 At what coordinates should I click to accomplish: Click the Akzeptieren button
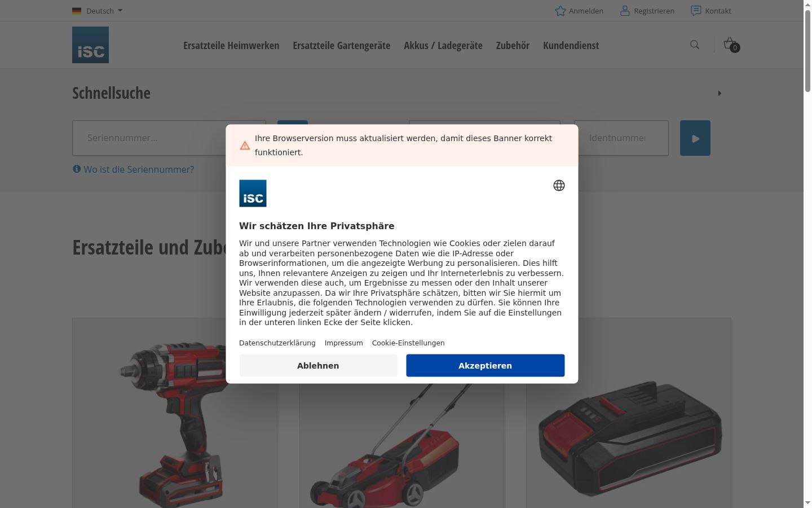pyautogui.click(x=485, y=365)
